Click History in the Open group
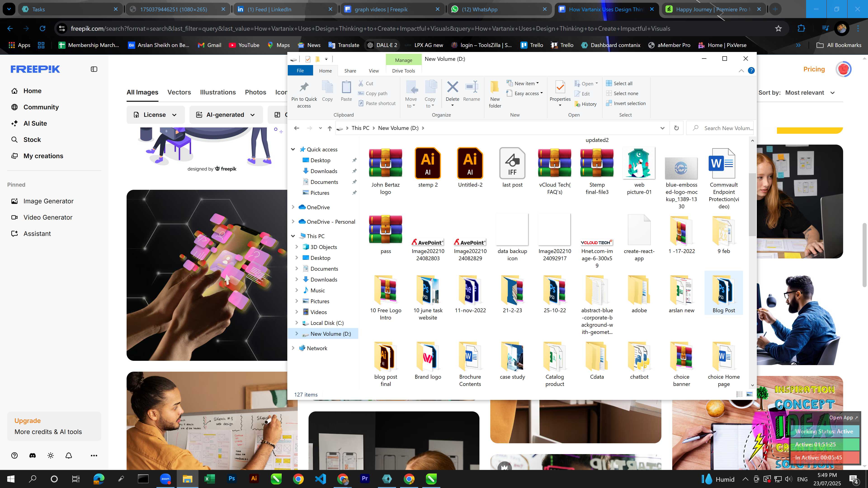868x488 pixels. tap(586, 104)
